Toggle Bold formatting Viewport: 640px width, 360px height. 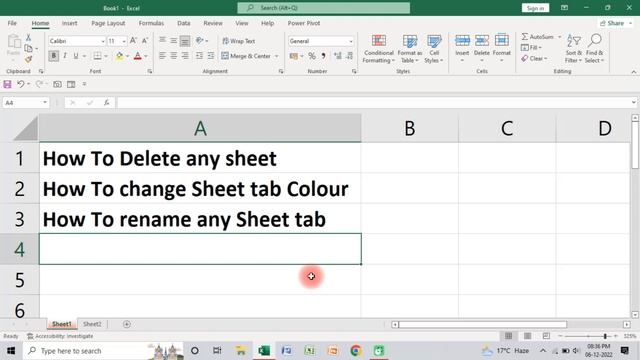pos(53,56)
